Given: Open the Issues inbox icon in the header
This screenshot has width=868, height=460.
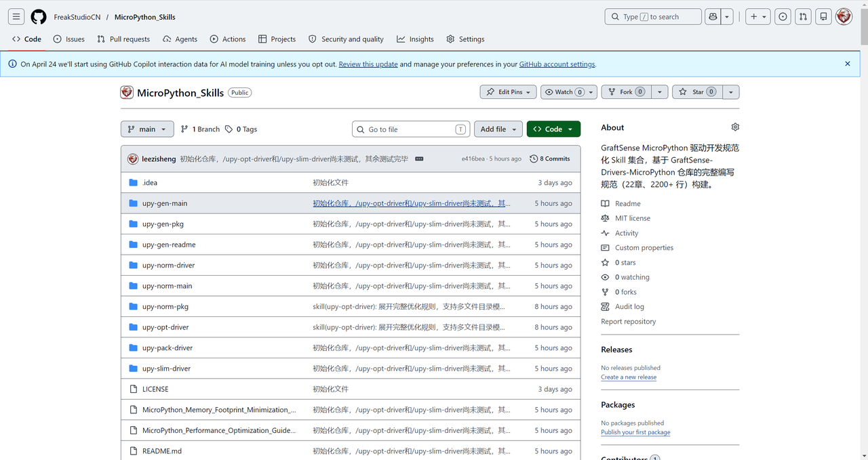Looking at the screenshot, I should (x=783, y=17).
